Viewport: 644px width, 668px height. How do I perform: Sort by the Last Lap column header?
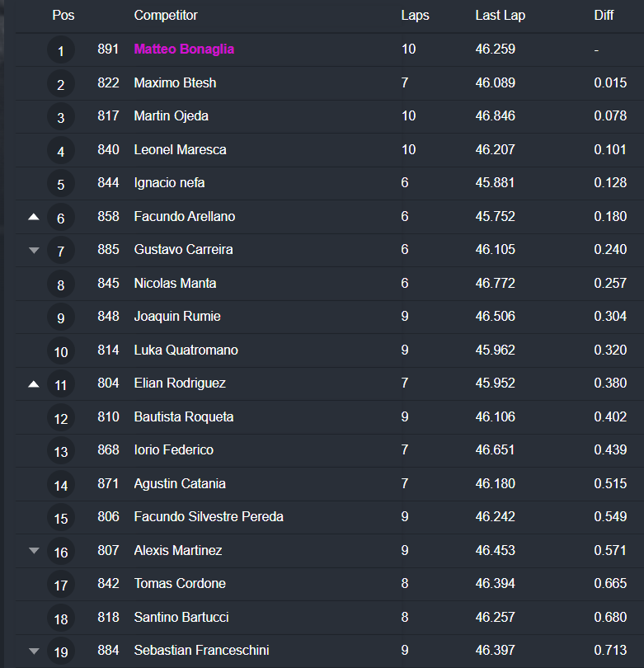(500, 16)
